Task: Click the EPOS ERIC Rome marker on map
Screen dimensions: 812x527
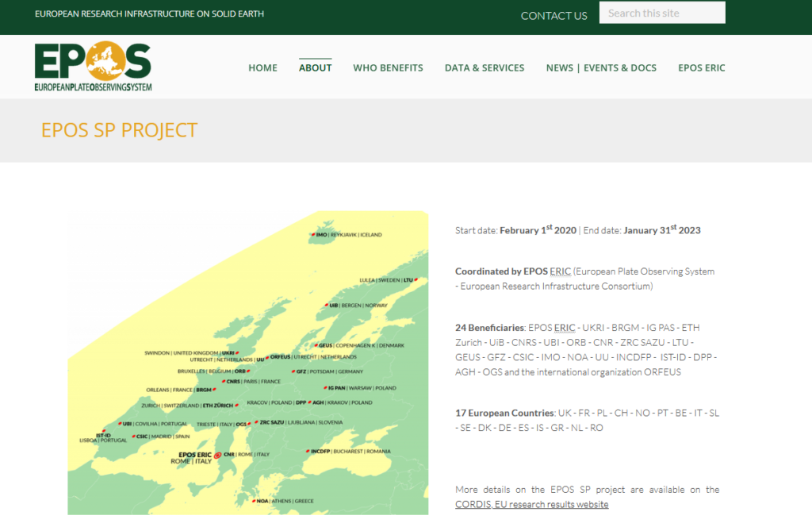Action: pos(218,455)
